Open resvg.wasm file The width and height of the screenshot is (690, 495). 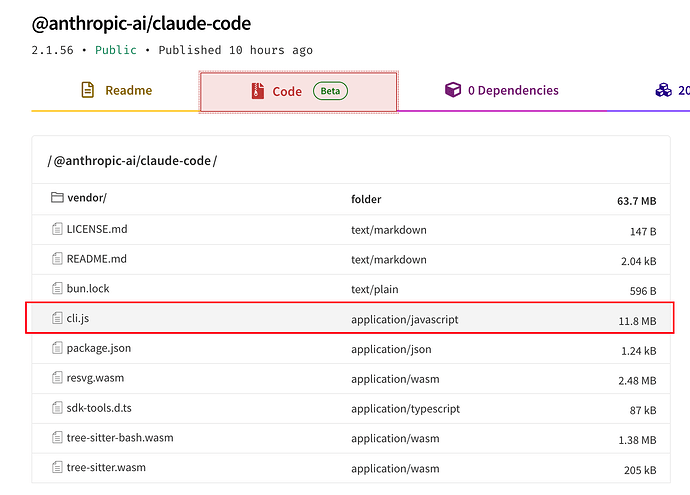(95, 378)
